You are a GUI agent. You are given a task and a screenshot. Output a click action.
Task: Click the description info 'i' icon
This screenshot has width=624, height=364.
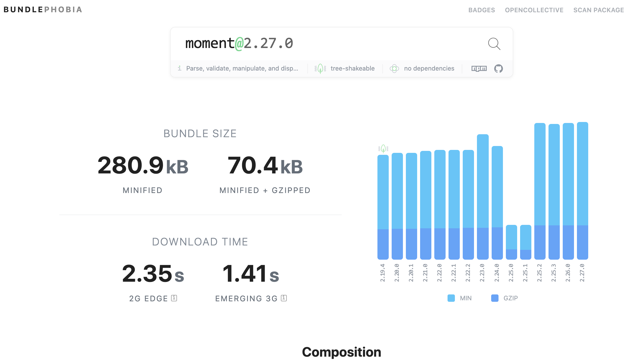pyautogui.click(x=179, y=68)
